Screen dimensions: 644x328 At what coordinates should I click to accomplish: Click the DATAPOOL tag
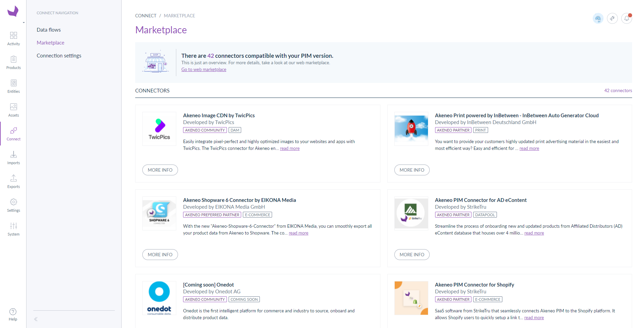click(485, 215)
